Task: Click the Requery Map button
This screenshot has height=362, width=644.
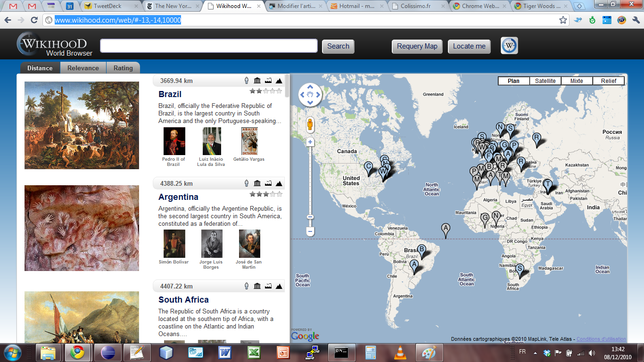Action: point(417,46)
